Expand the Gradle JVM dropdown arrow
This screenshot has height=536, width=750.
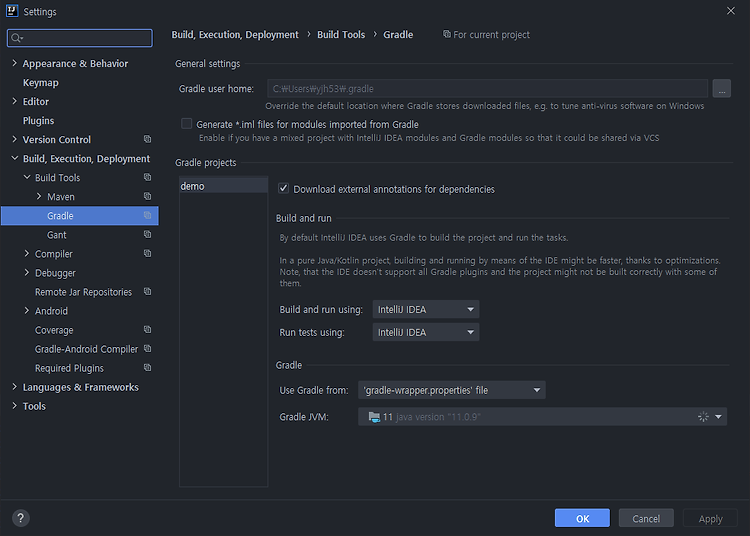click(x=718, y=417)
